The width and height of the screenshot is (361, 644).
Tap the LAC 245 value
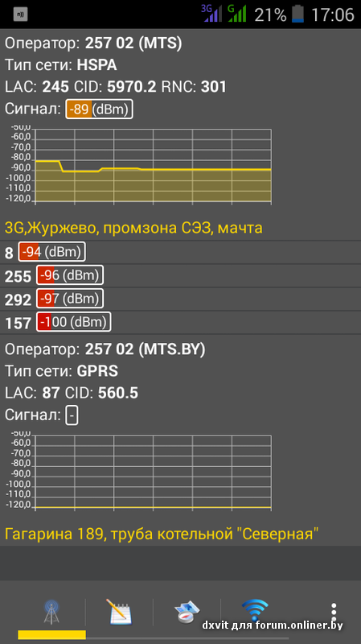click(x=56, y=87)
